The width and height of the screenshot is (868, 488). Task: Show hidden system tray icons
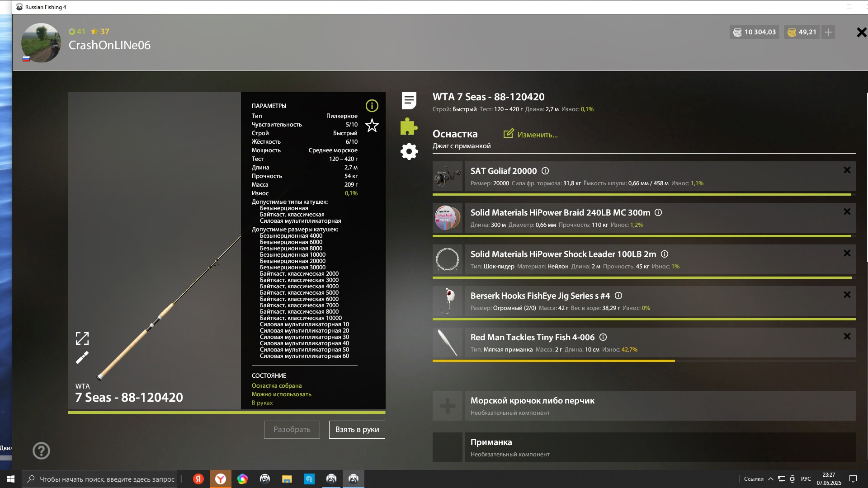point(771,479)
